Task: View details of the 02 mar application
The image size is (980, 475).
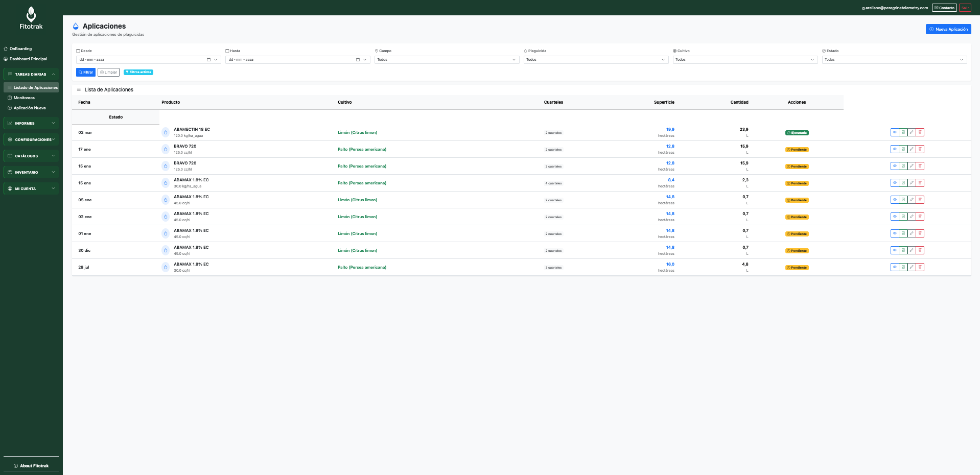Action: pyautogui.click(x=895, y=132)
